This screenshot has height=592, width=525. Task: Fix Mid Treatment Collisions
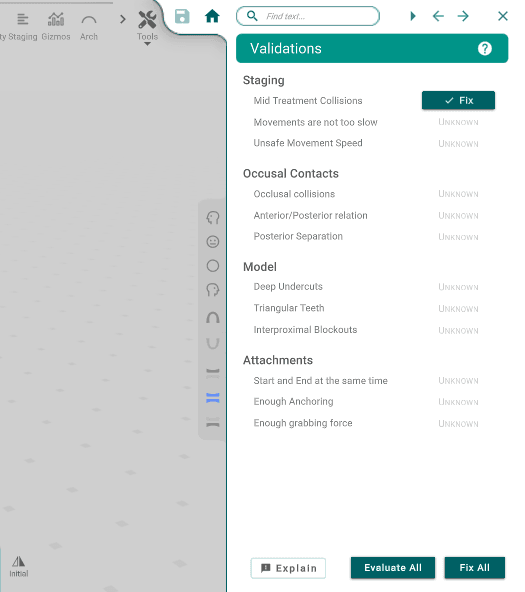click(458, 100)
